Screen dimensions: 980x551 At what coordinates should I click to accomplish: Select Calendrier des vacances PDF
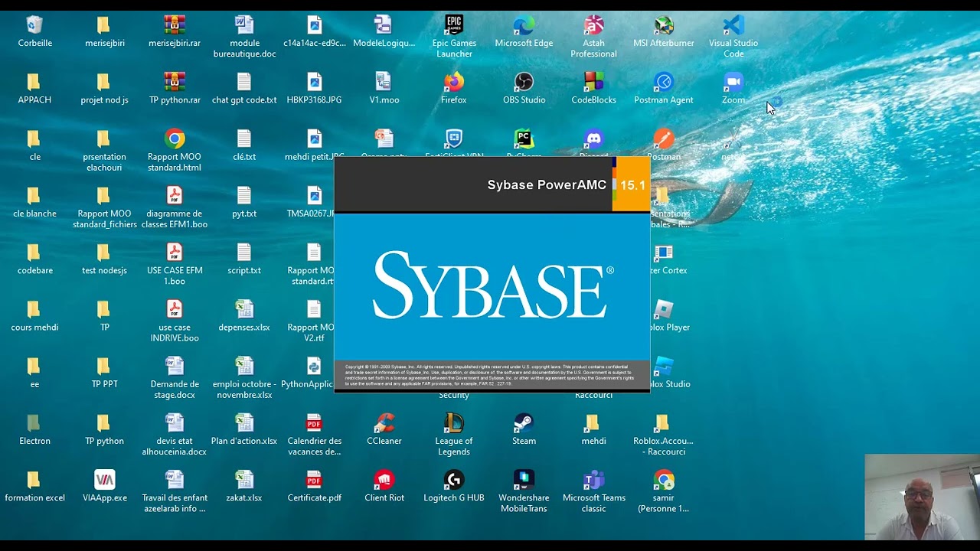(x=314, y=435)
